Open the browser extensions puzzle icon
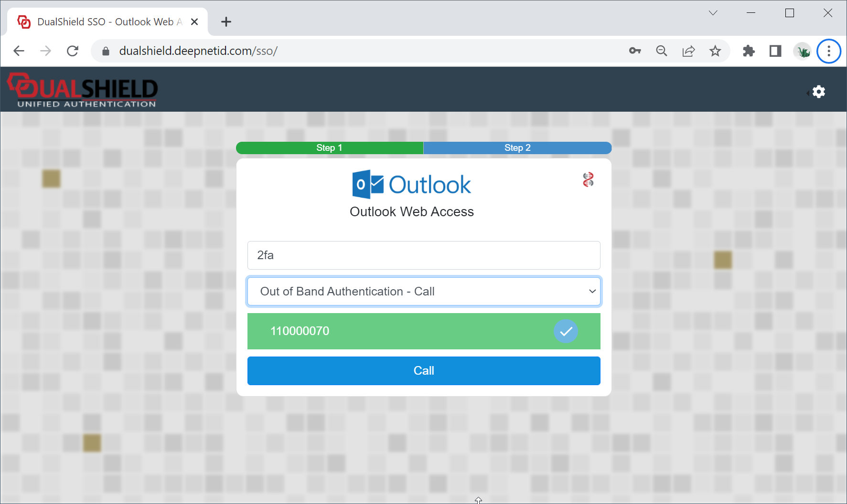The image size is (847, 504). click(x=749, y=51)
